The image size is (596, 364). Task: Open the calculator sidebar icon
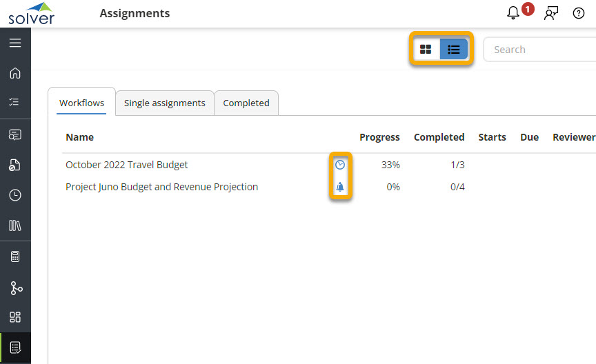point(15,256)
